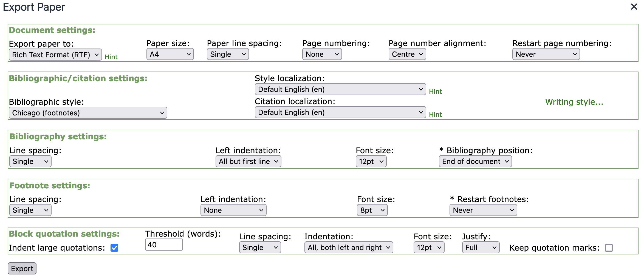Screen dimensions: 644x278
Task: Uncheck Indent large quotations
Action: (114, 248)
